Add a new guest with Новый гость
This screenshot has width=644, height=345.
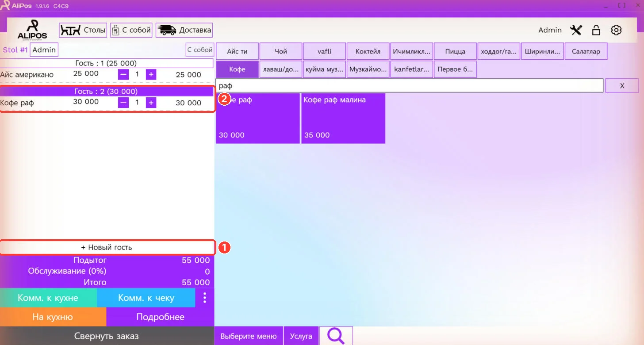click(107, 248)
